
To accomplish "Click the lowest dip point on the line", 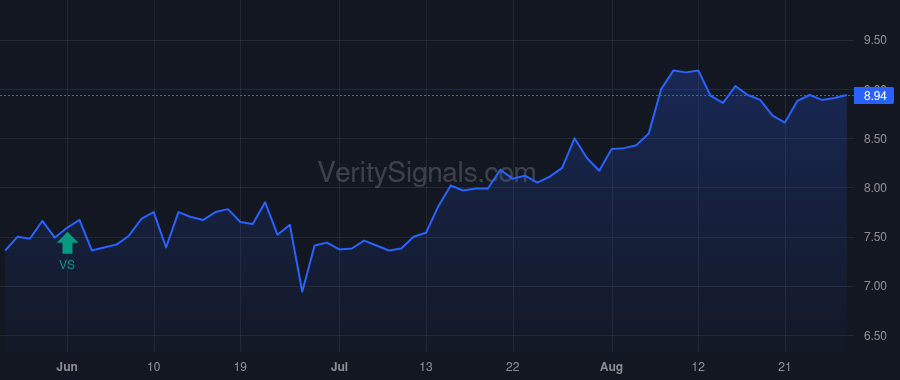I will pyautogui.click(x=302, y=292).
